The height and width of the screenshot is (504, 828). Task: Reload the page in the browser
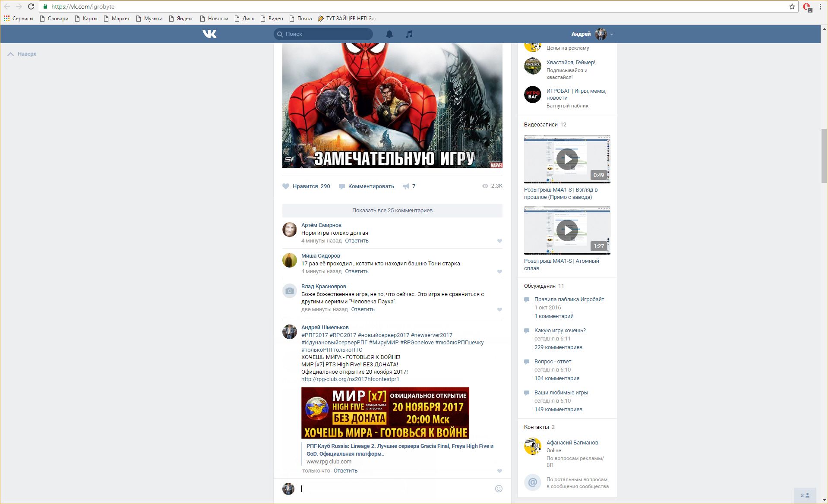tap(31, 6)
